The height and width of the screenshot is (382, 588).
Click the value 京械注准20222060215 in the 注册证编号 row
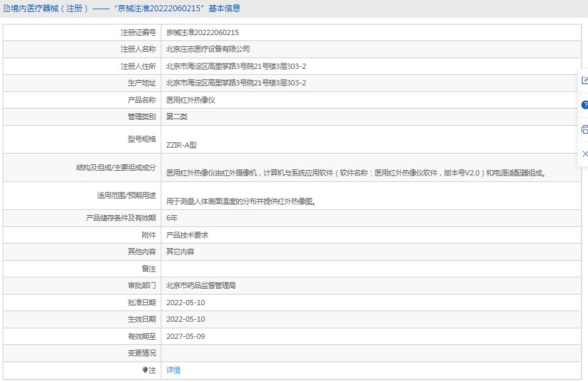coord(202,32)
